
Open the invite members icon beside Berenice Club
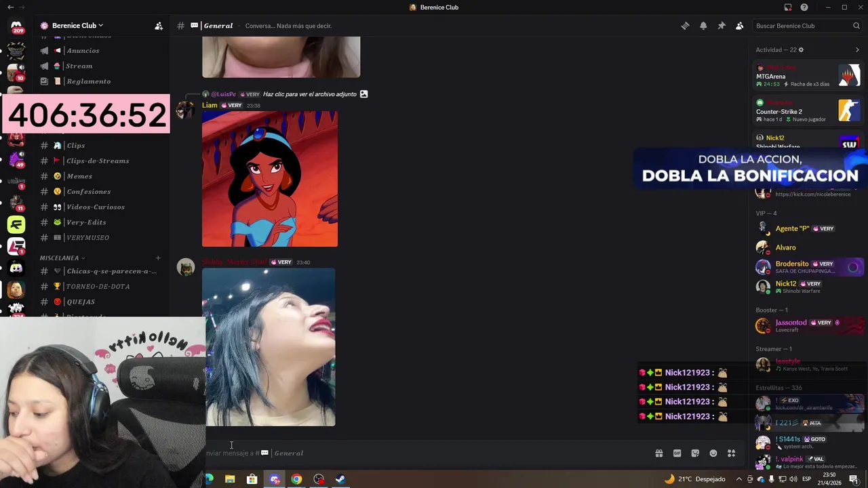159,26
